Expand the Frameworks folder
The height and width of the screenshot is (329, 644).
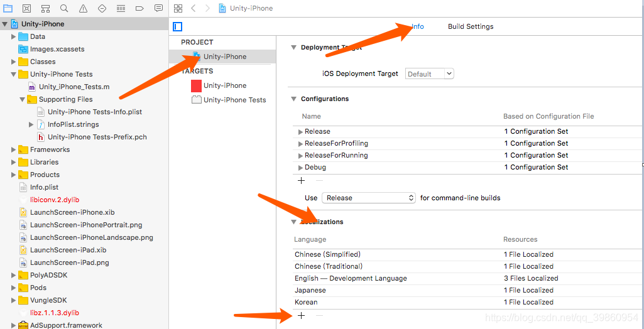pos(14,149)
